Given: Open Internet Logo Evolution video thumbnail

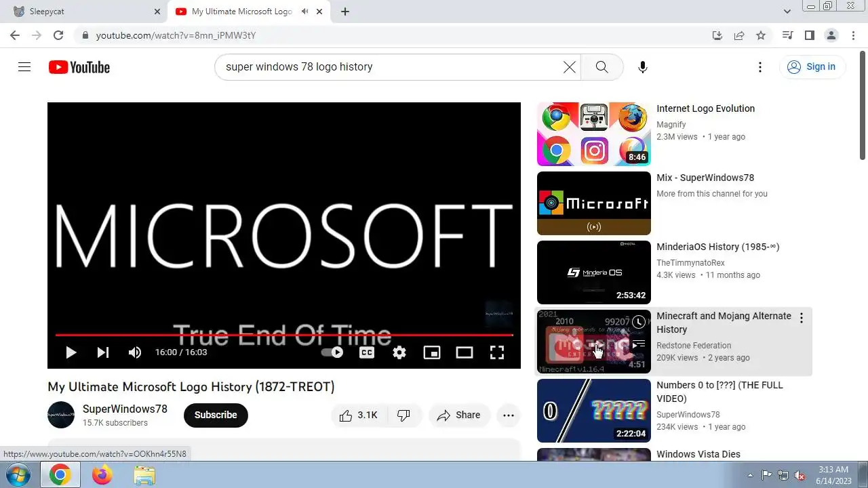Looking at the screenshot, I should point(594,134).
